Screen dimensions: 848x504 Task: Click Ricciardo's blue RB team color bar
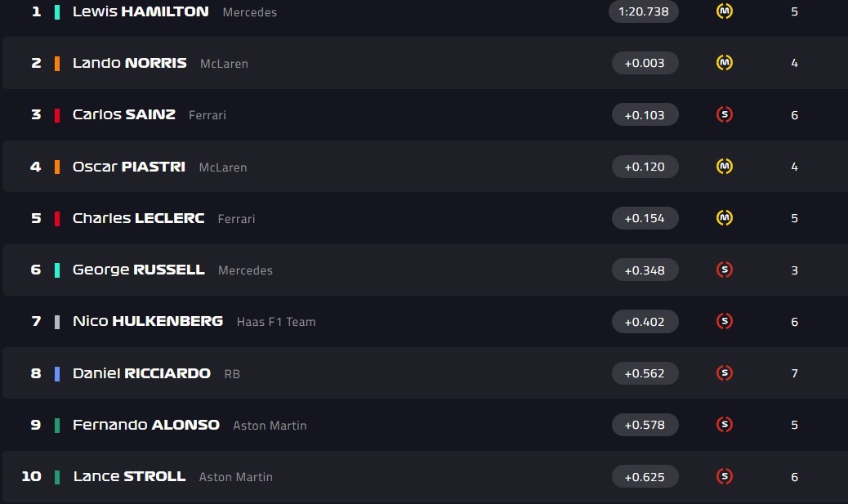57,373
